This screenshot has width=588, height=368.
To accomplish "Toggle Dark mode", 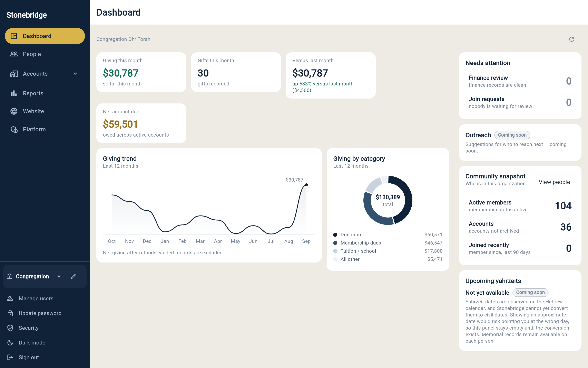I will pos(45,343).
